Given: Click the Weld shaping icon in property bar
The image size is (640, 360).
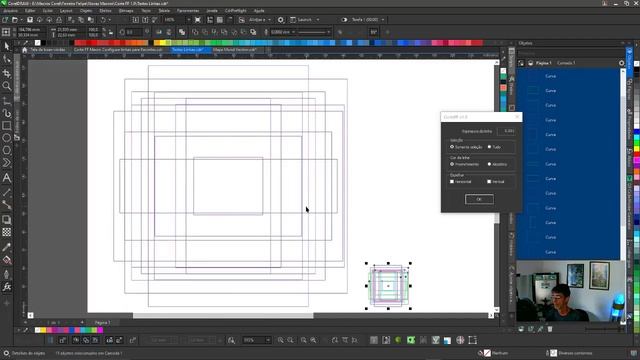Looking at the screenshot, I should (195, 32).
